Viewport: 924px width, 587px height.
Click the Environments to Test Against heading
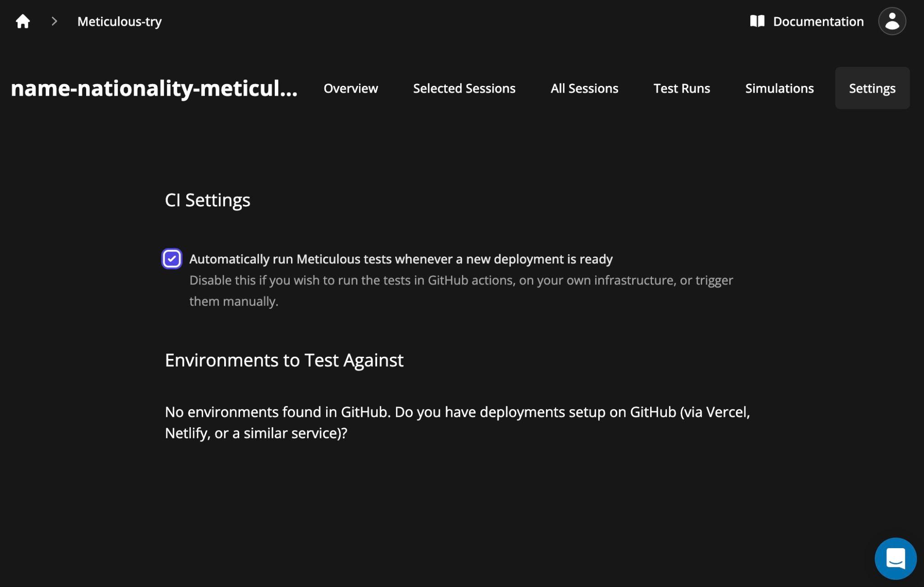point(284,360)
